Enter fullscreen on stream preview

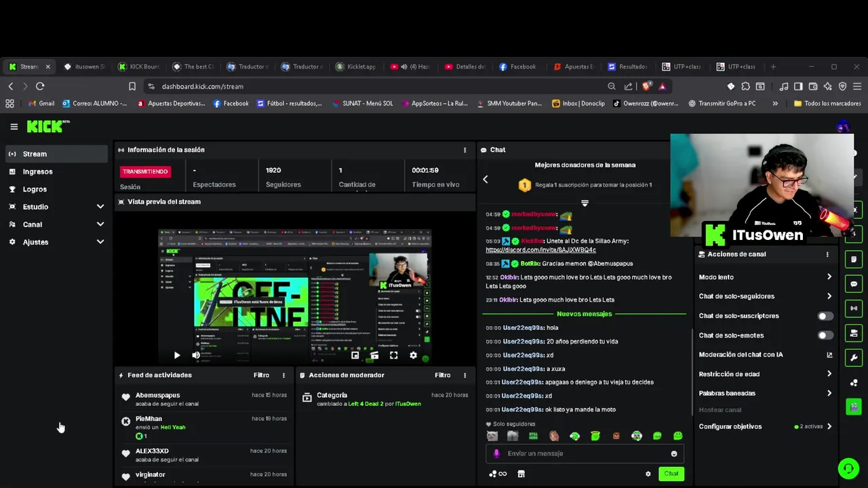(x=393, y=355)
